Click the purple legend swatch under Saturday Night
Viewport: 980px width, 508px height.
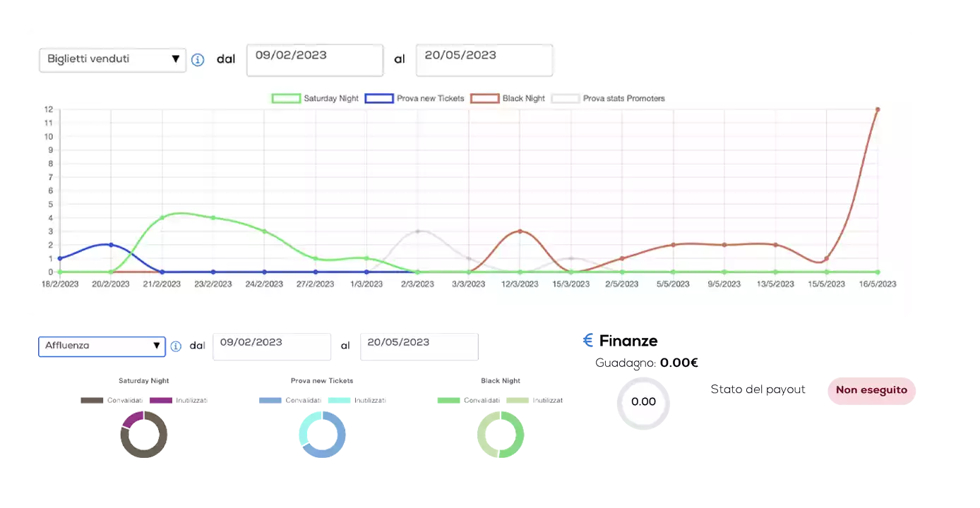click(x=161, y=401)
